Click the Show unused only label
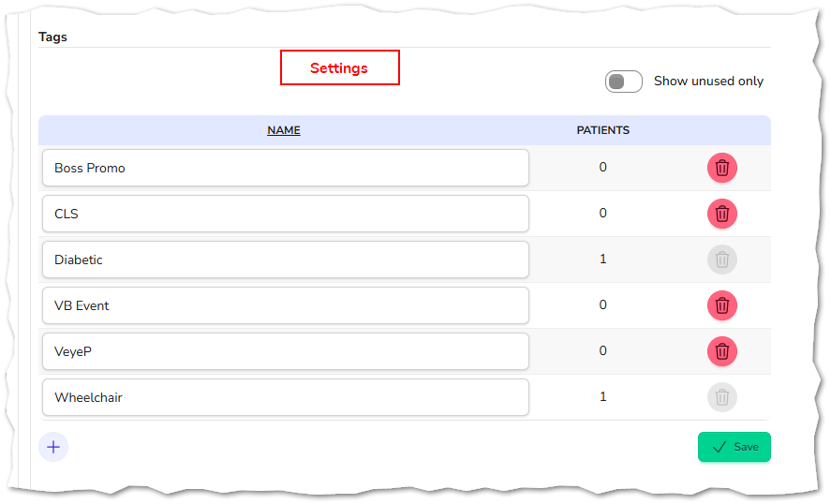The width and height of the screenshot is (831, 504). (x=708, y=82)
